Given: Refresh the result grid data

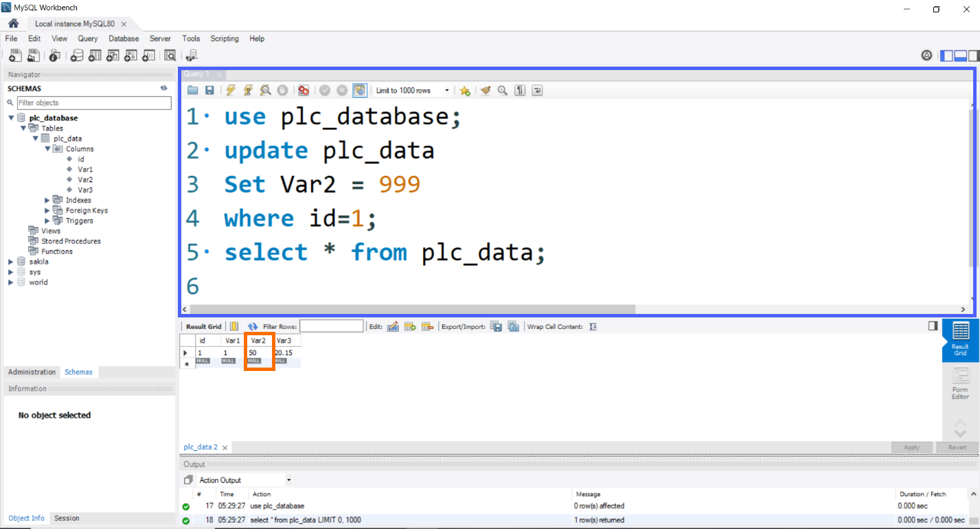Looking at the screenshot, I should tap(253, 326).
